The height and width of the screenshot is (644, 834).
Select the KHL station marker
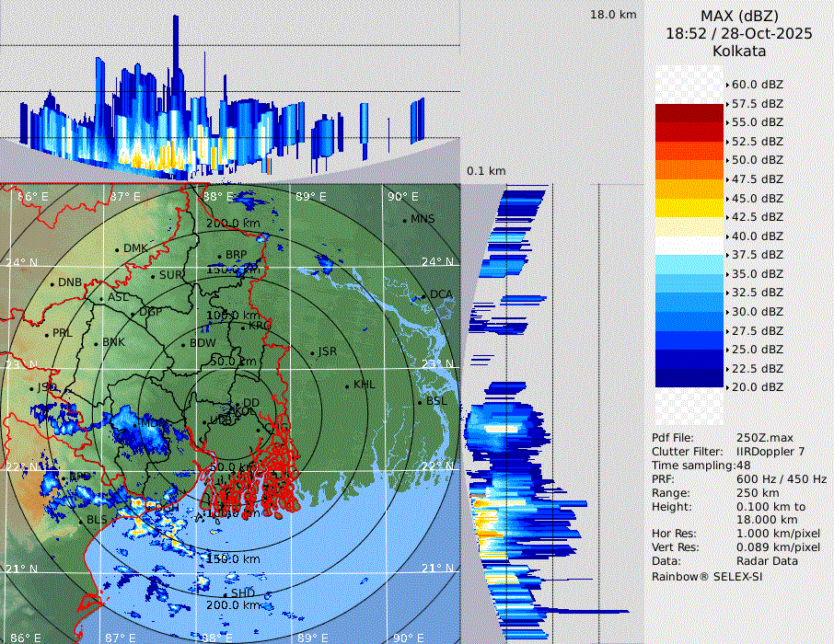[x=348, y=385]
